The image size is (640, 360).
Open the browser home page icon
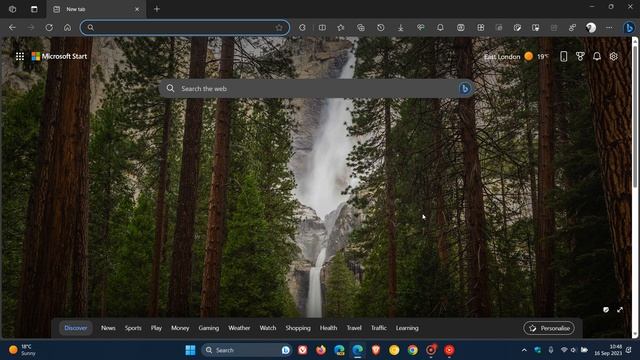pyautogui.click(x=67, y=28)
